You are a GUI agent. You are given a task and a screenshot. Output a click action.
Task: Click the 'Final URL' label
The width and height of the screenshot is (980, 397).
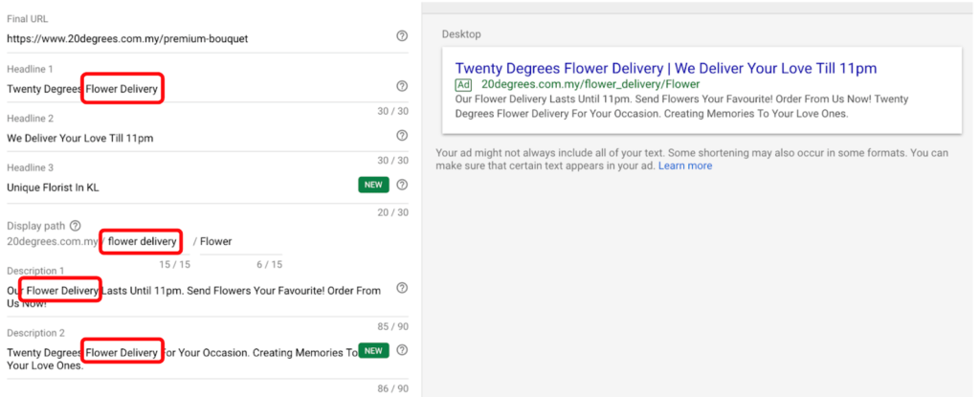[27, 19]
